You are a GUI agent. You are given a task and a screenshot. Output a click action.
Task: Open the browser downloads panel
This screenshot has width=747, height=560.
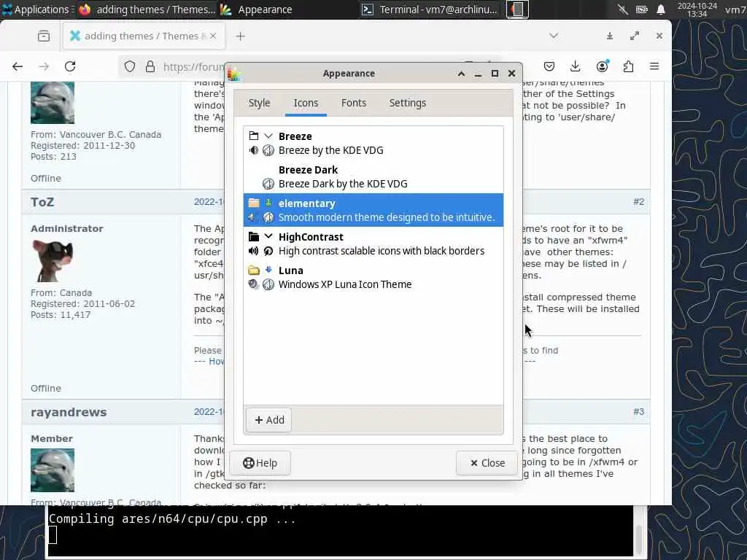(575, 66)
